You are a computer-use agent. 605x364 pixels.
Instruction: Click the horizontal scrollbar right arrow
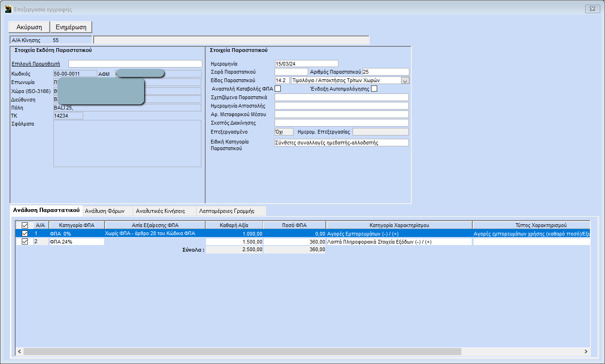[586, 352]
